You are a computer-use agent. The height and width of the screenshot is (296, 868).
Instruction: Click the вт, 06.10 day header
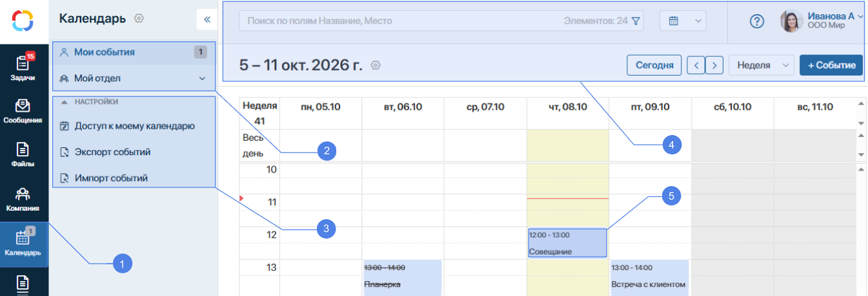click(403, 107)
